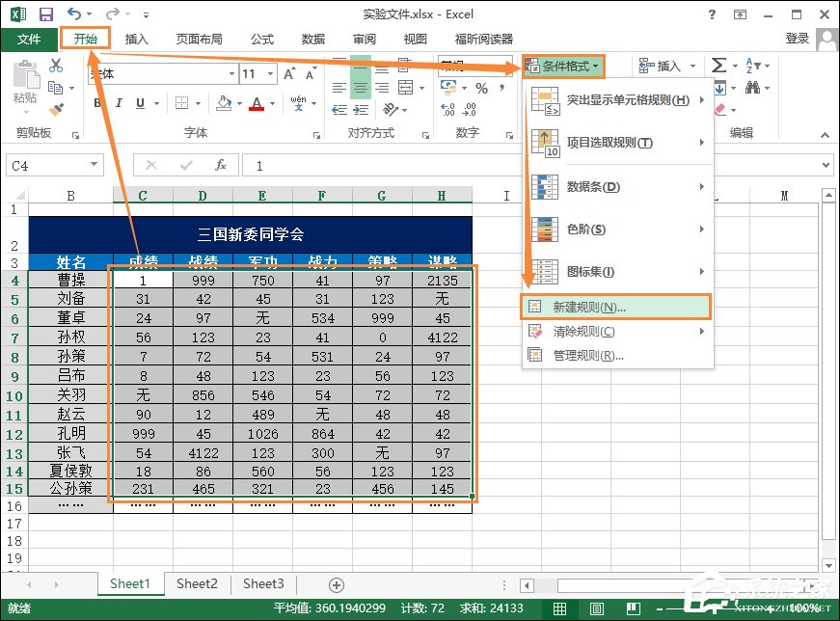Click the AutoSum sigma icon
The width and height of the screenshot is (840, 621).
(719, 65)
